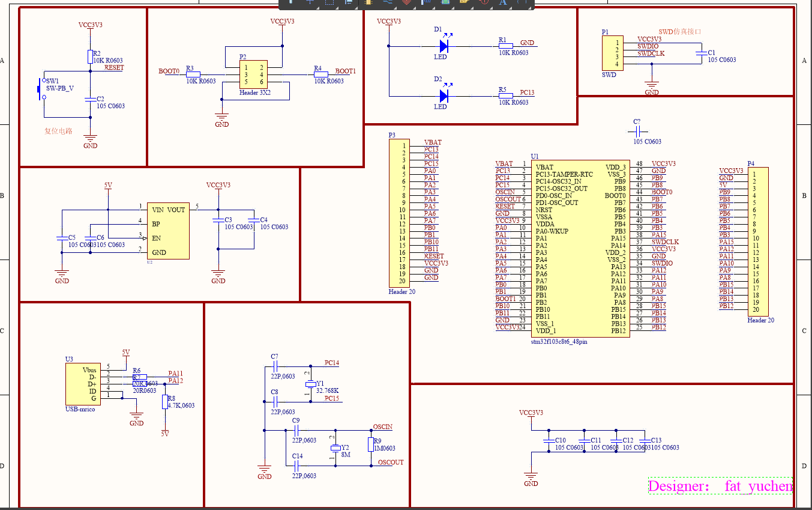The width and height of the screenshot is (812, 510).
Task: Select the R8 4.7K resistor symbol
Action: [165, 402]
